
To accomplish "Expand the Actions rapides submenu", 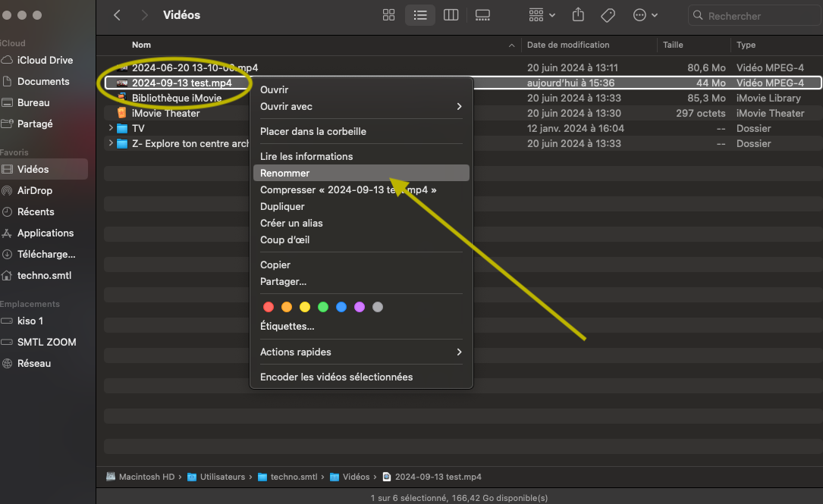I will (361, 352).
